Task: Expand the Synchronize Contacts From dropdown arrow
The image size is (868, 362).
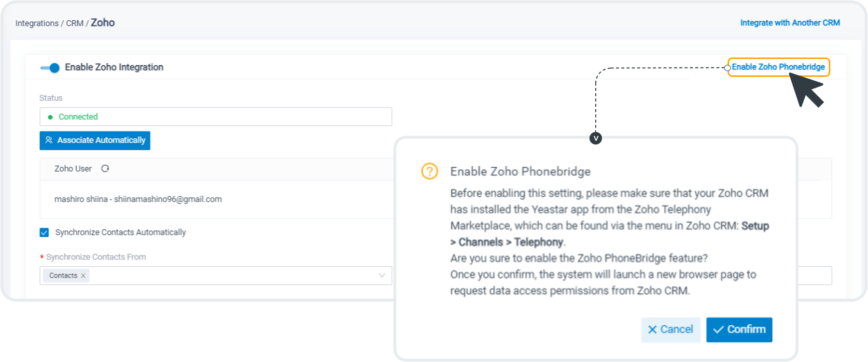Action: [382, 275]
